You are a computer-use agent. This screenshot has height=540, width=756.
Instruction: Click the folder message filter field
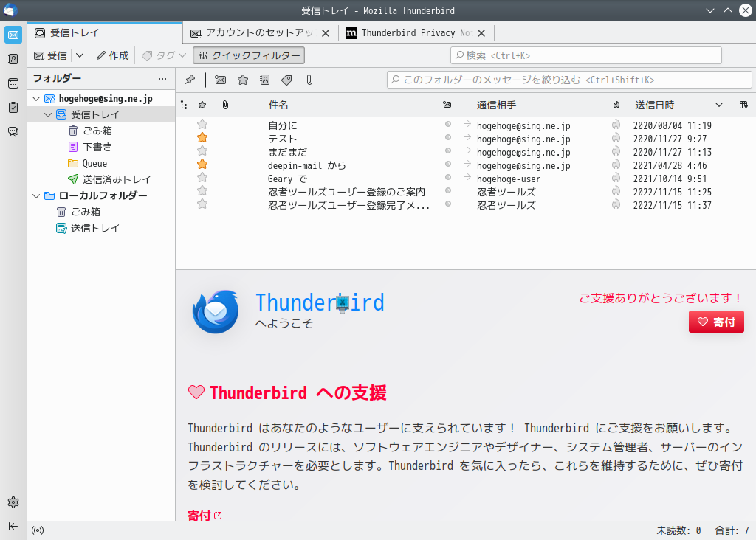coord(569,80)
